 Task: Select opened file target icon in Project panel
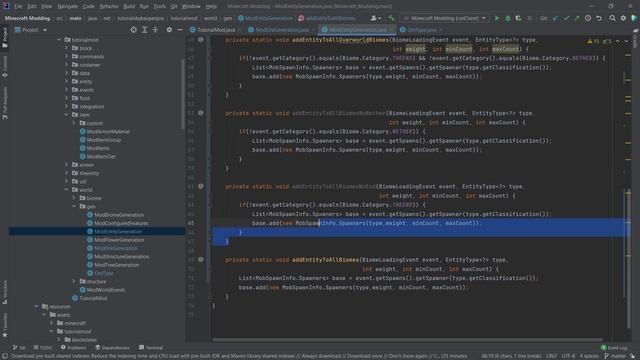pyautogui.click(x=133, y=30)
